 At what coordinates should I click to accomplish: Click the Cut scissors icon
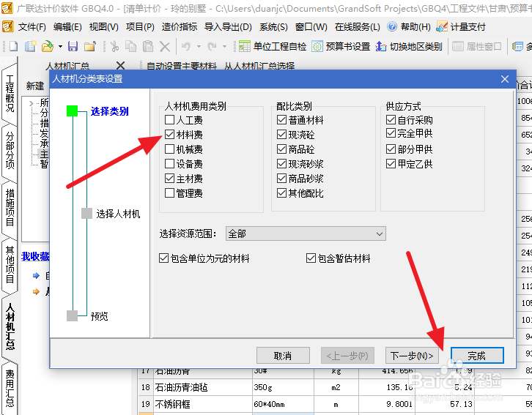114,46
